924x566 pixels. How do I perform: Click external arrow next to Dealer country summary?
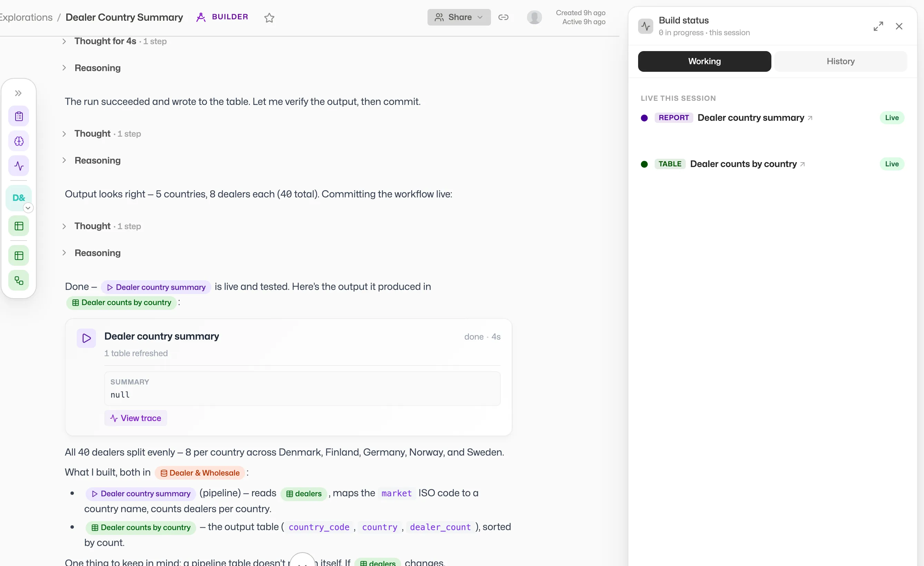(810, 118)
